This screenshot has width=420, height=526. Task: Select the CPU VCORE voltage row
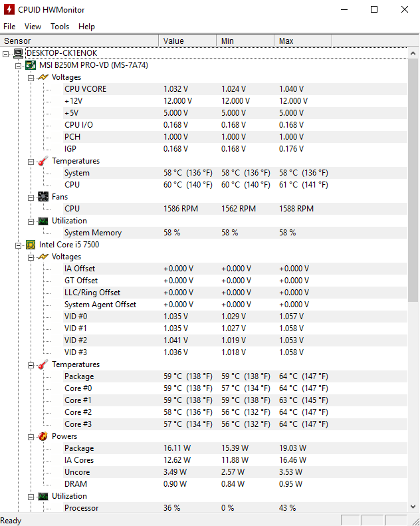pos(235,89)
